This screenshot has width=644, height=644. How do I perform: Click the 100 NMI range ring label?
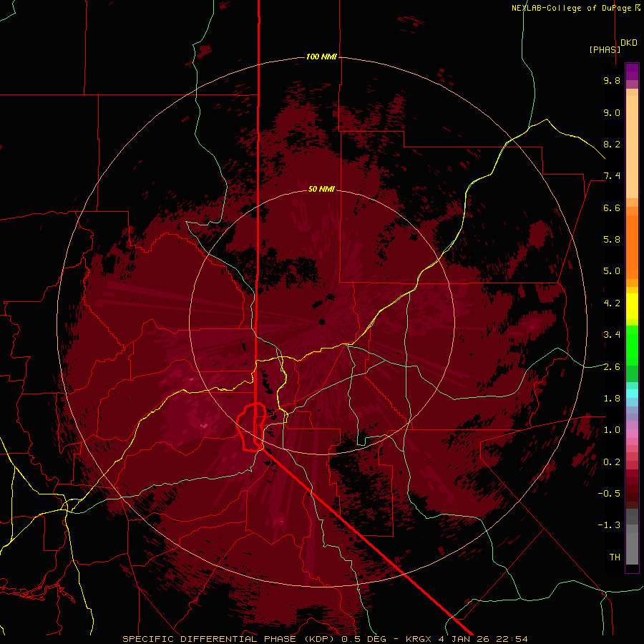point(321,57)
